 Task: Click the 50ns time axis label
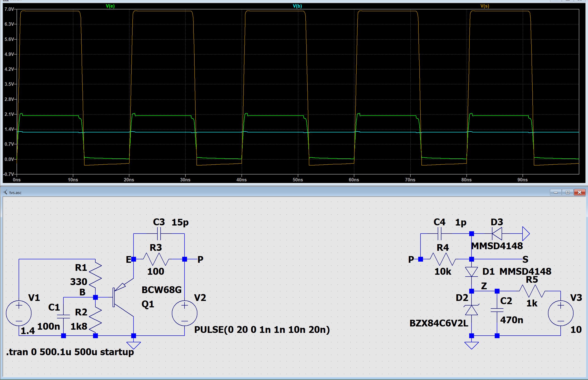(298, 180)
